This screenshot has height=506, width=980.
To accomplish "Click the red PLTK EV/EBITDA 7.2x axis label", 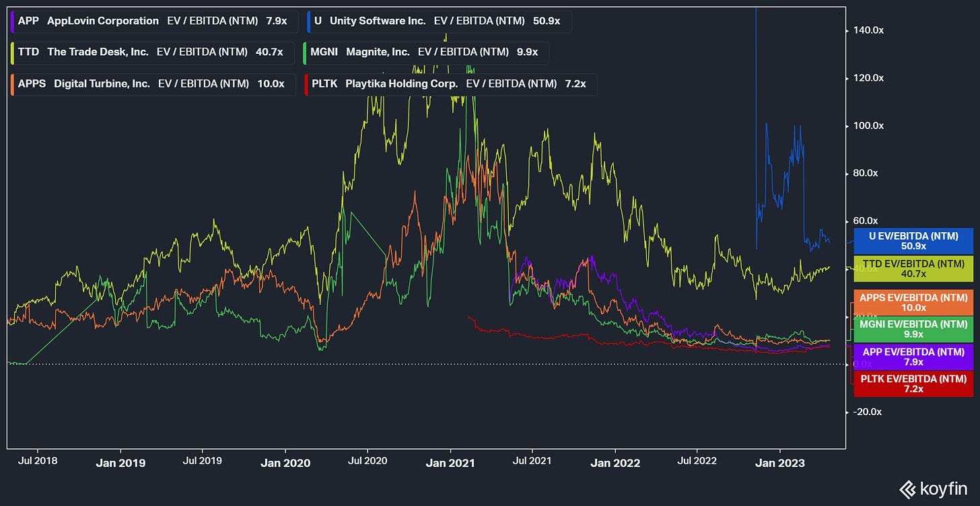I will [x=913, y=384].
